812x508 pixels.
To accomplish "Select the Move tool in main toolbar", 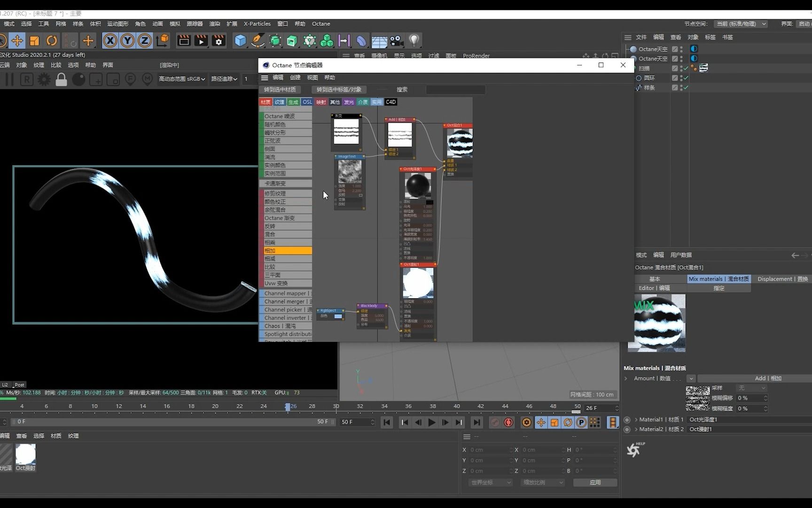I will click(17, 41).
